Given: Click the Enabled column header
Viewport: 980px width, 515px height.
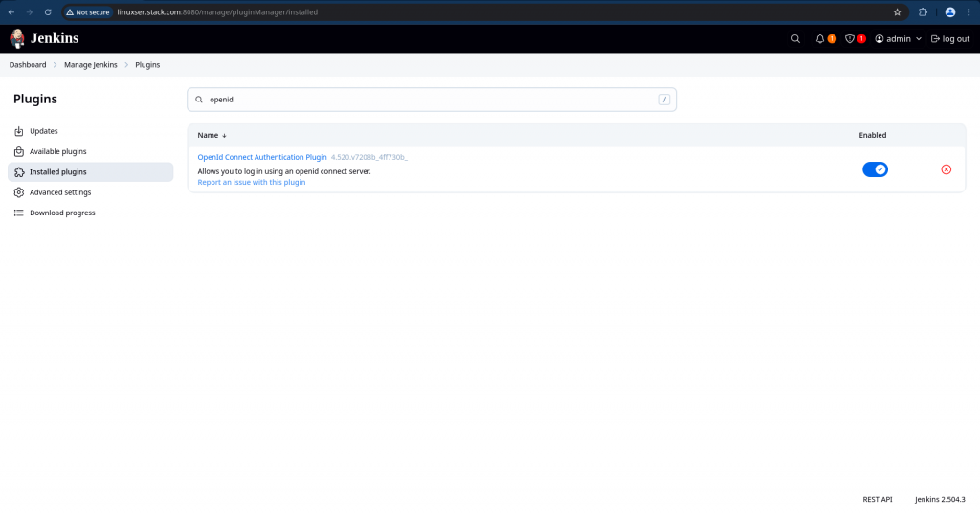Looking at the screenshot, I should [873, 135].
